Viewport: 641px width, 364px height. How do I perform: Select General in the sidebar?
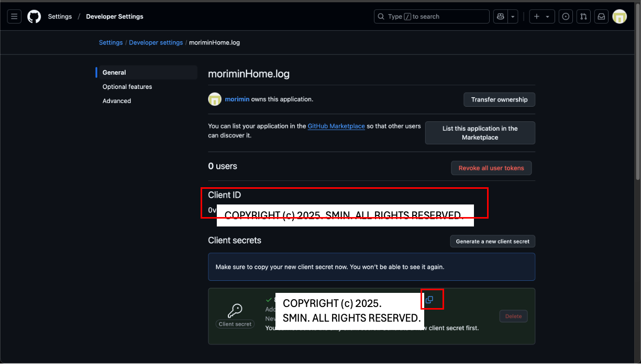tap(146, 73)
